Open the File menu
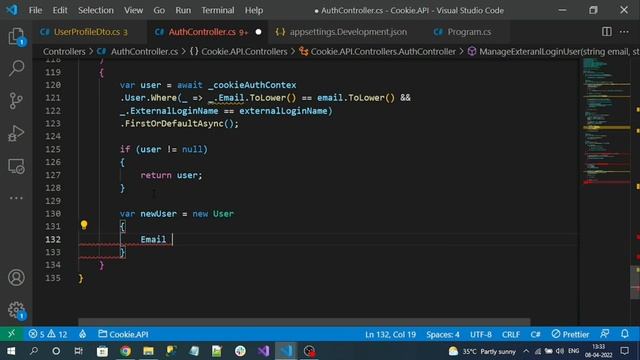This screenshot has width=640, height=360. [35, 10]
